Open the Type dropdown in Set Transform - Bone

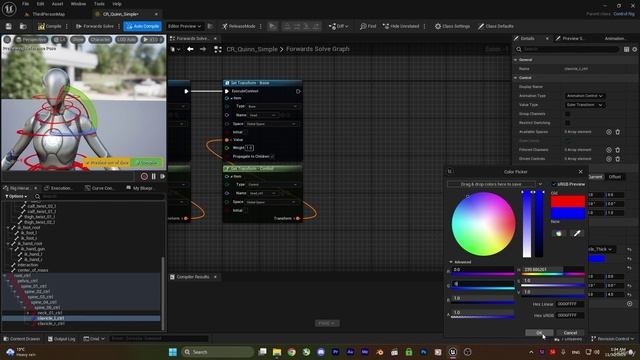pyautogui.click(x=272, y=106)
